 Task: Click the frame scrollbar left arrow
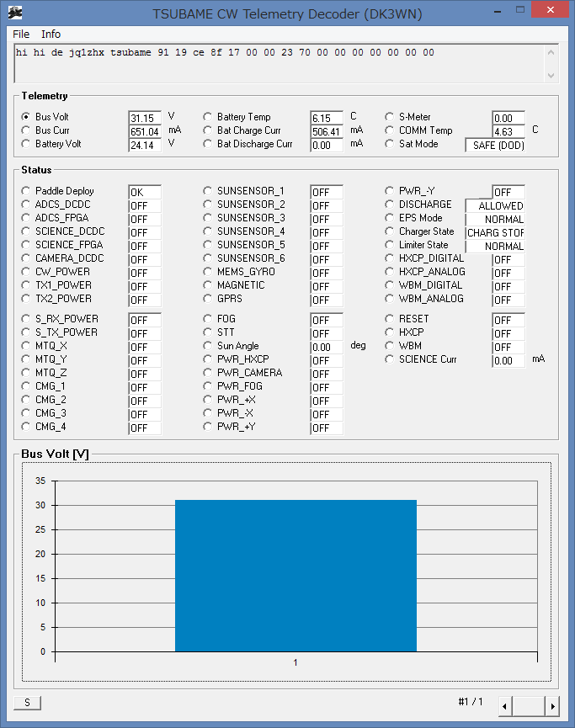pos(505,706)
